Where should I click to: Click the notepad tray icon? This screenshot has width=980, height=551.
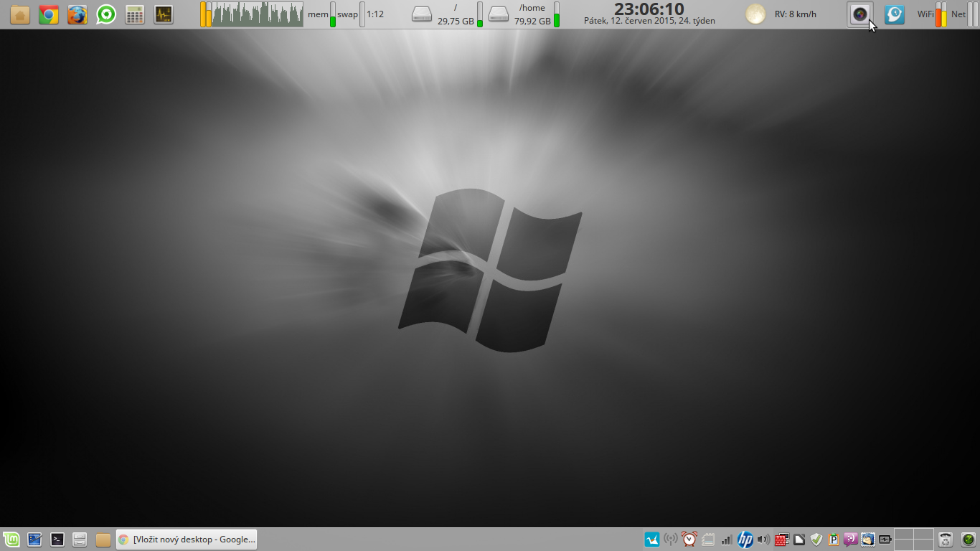pyautogui.click(x=708, y=540)
